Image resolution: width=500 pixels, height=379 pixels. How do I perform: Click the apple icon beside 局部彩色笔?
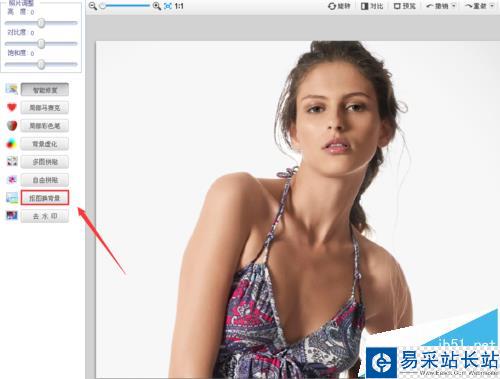point(12,126)
